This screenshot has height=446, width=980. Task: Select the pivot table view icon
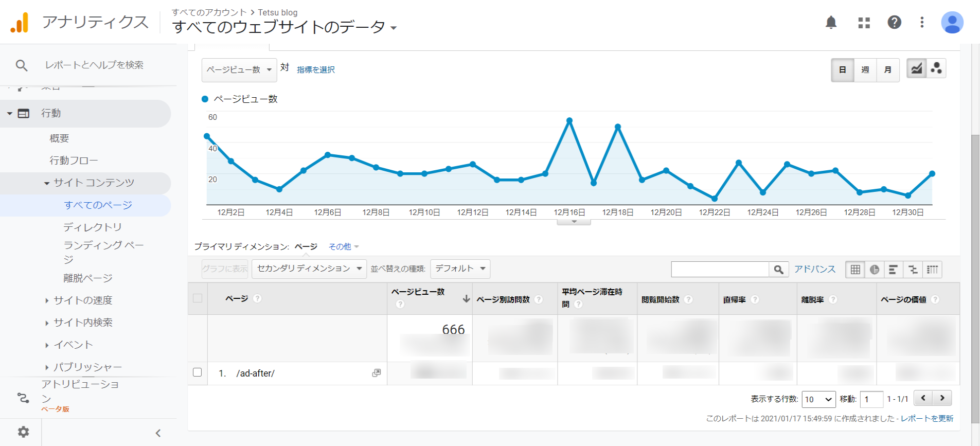click(932, 270)
